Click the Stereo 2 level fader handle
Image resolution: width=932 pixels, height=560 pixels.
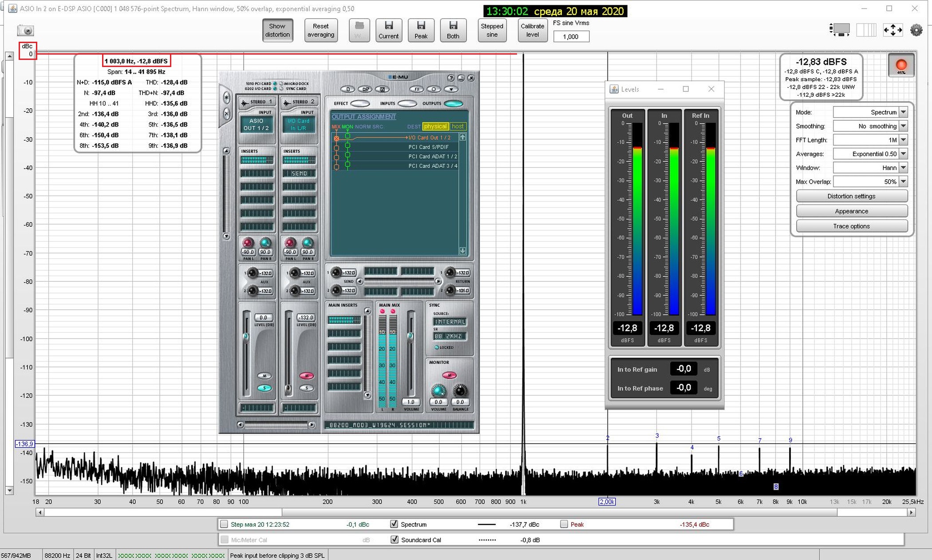pos(288,390)
